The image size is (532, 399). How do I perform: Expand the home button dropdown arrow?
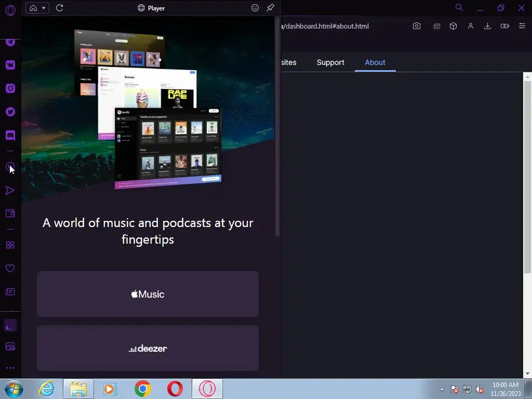click(44, 8)
